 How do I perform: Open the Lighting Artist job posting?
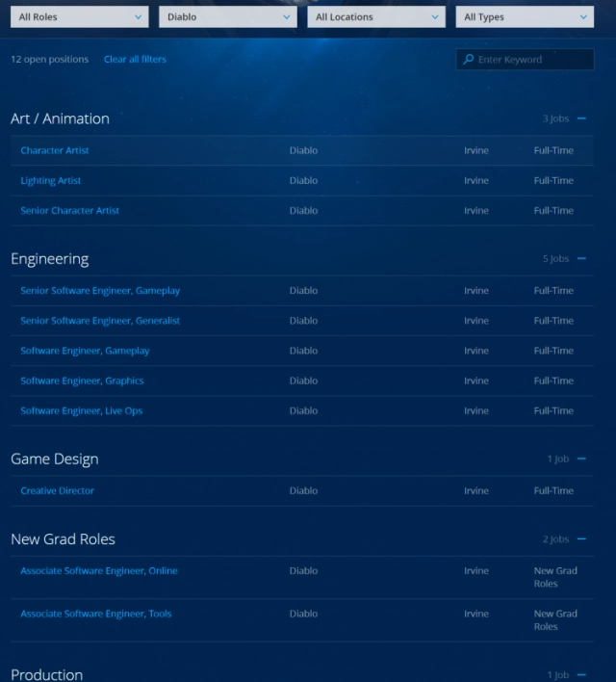(51, 181)
